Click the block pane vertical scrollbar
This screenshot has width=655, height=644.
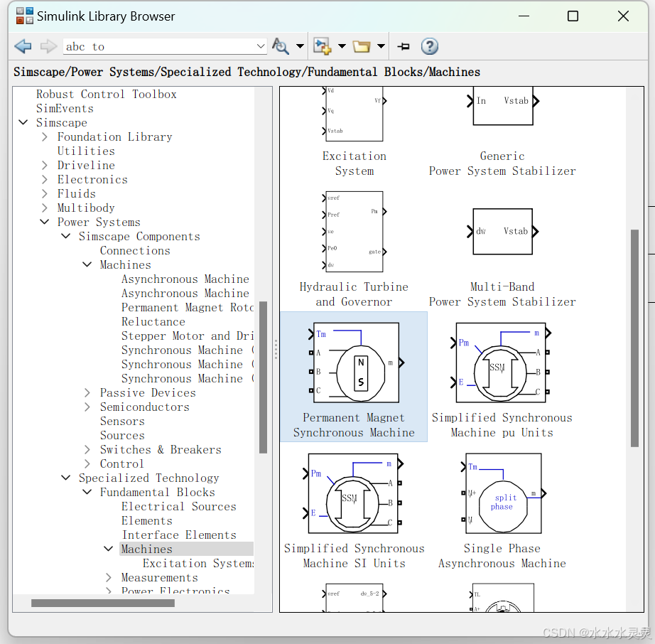pyautogui.click(x=634, y=338)
